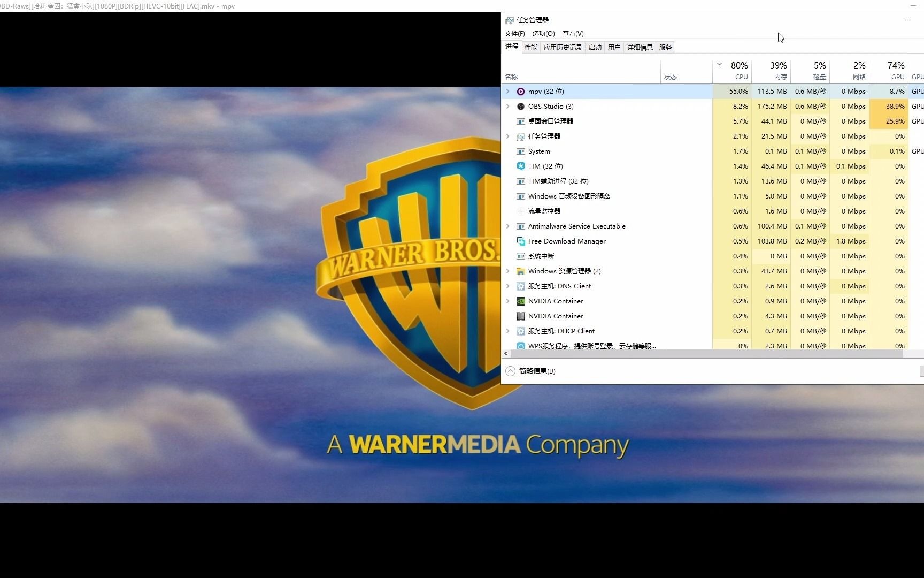Click the NVIDIA Container icon with 4.3 MB
This screenshot has height=578, width=924.
click(520, 316)
